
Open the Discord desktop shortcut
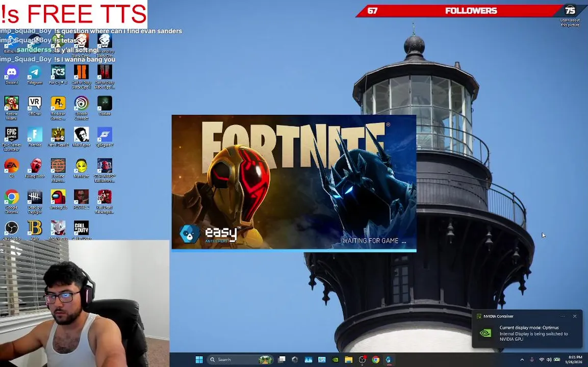12,74
